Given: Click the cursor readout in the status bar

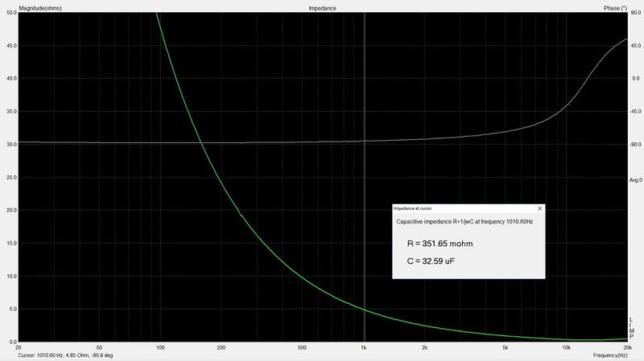Looking at the screenshot, I should pyautogui.click(x=65, y=355).
